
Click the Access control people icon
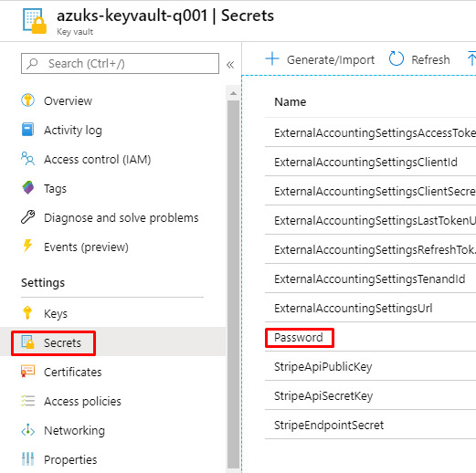coord(28,159)
